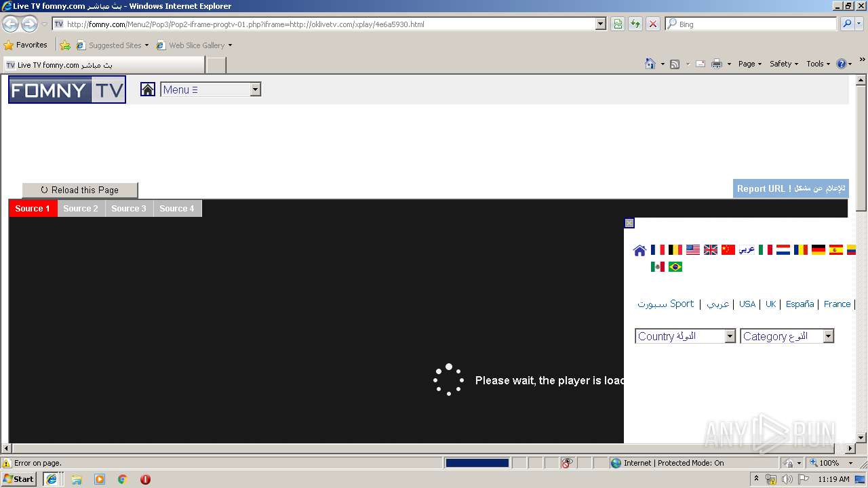Click the Compatibility View icon
Image resolution: width=868 pixels, height=488 pixels.
(618, 24)
